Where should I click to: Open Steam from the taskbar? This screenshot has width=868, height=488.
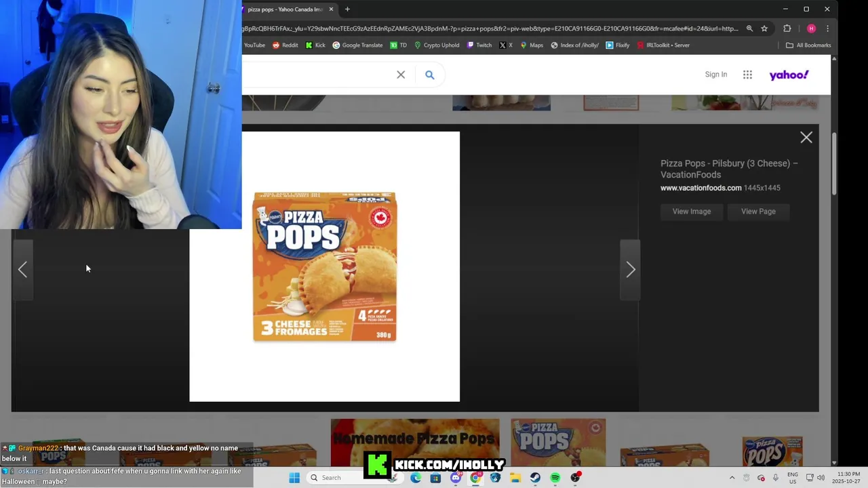tap(535, 478)
